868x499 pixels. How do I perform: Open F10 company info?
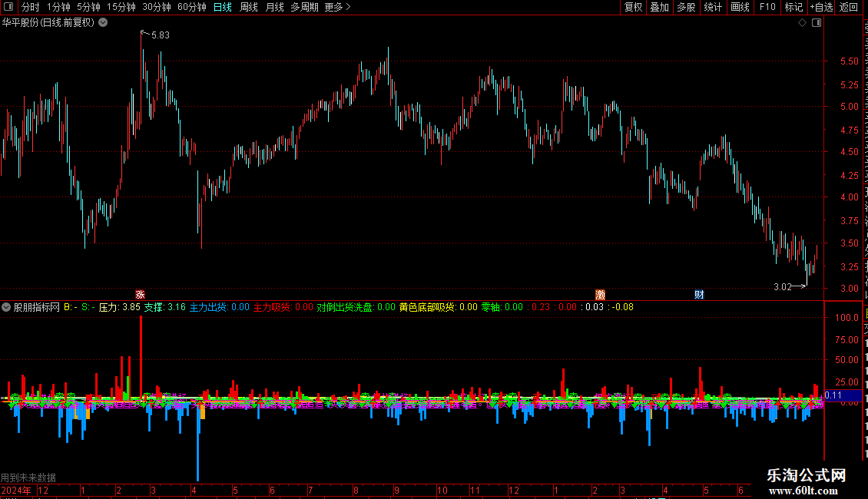tap(767, 7)
